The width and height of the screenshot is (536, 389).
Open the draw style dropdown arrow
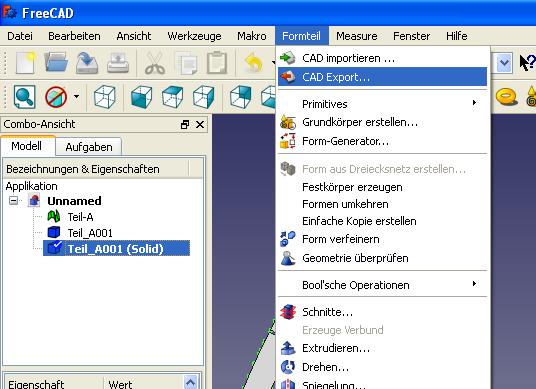pyautogui.click(x=76, y=96)
